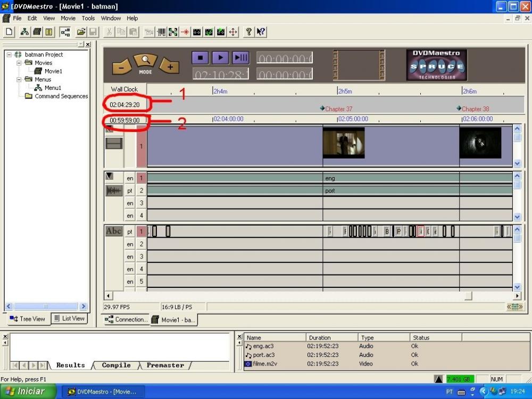Click the zoom out minus button
532x399 pixels.
tap(121, 67)
